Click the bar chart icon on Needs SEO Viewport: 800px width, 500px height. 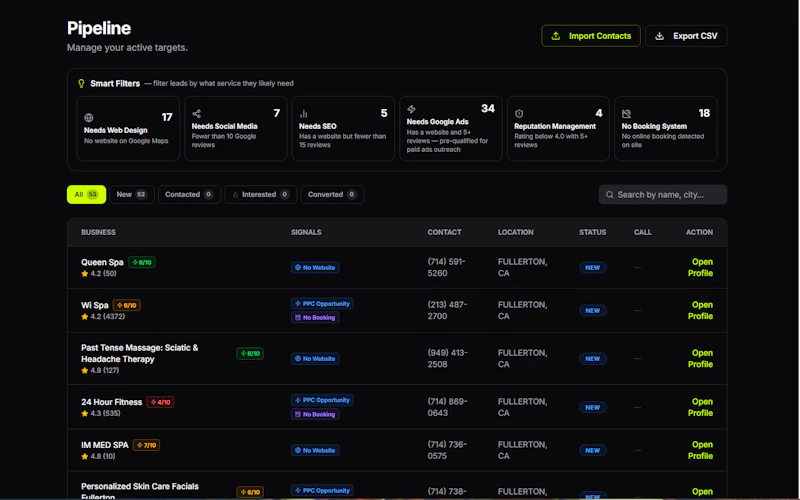coord(304,113)
